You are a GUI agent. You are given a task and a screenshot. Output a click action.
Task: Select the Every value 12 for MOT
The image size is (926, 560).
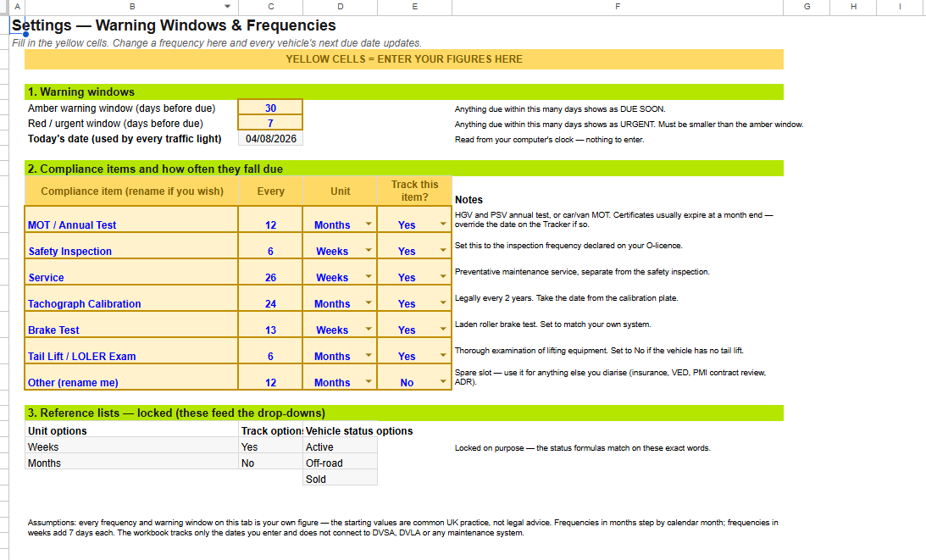click(270, 219)
